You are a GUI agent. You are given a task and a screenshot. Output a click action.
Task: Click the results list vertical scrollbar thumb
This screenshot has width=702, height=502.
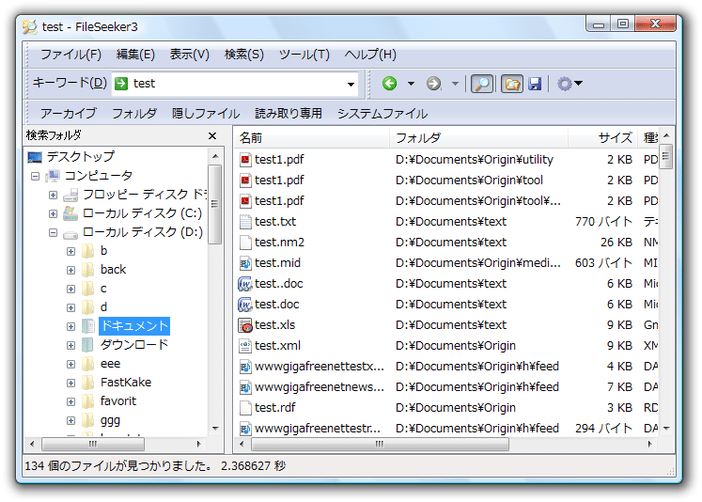click(x=666, y=156)
